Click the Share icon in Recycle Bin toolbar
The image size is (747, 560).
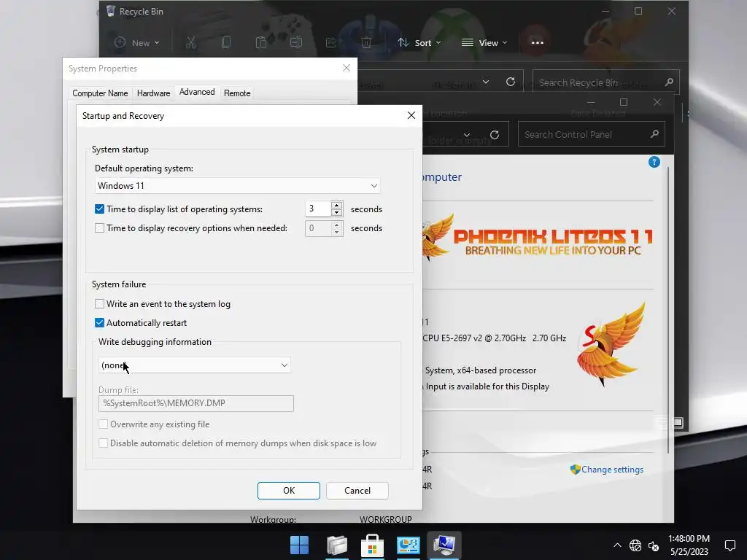331,43
